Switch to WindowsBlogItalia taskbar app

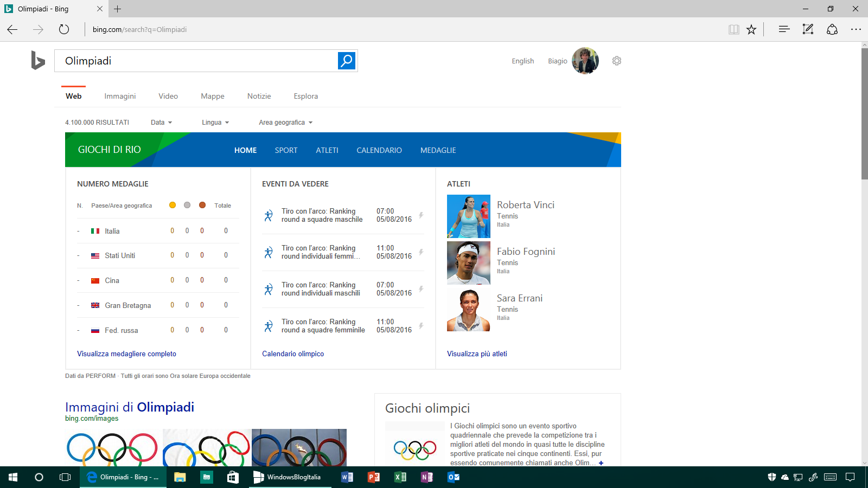click(290, 477)
